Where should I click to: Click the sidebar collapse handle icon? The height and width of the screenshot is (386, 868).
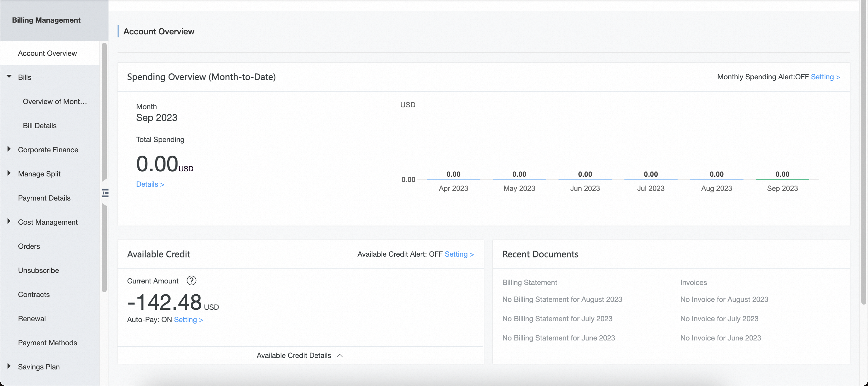pos(105,193)
